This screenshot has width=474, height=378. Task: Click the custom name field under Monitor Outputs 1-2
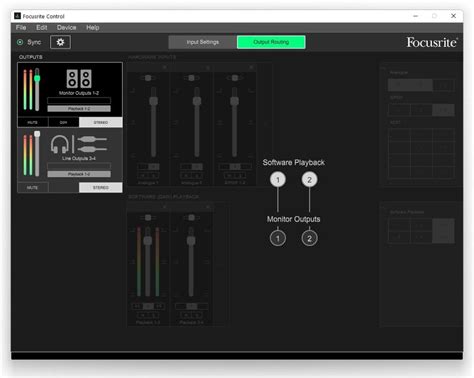79,100
